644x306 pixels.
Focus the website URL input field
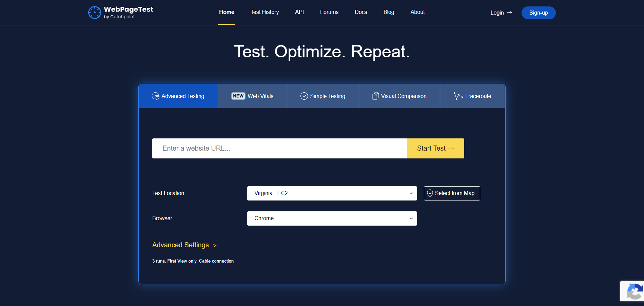click(x=279, y=148)
